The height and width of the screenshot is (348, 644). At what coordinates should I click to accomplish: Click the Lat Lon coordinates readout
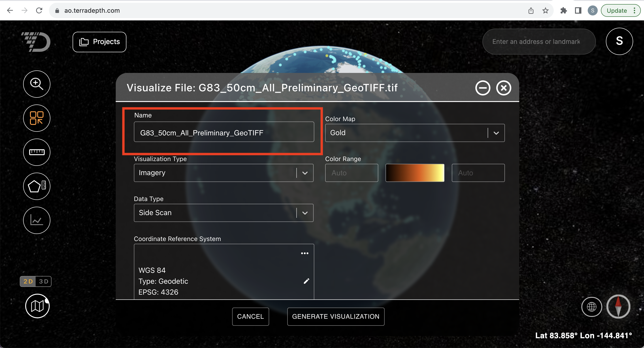pos(583,336)
